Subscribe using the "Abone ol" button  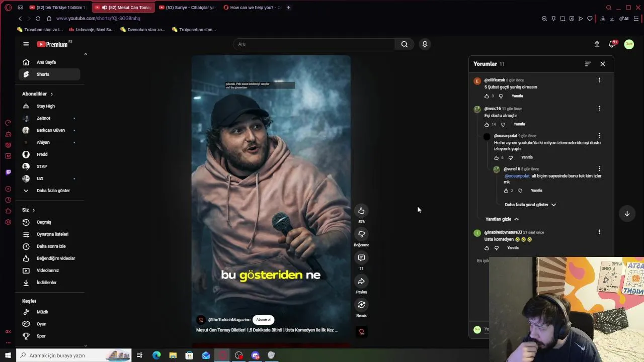(x=263, y=320)
